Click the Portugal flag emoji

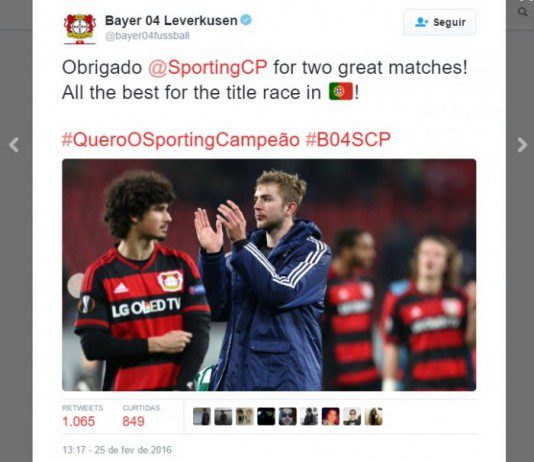pos(341,91)
